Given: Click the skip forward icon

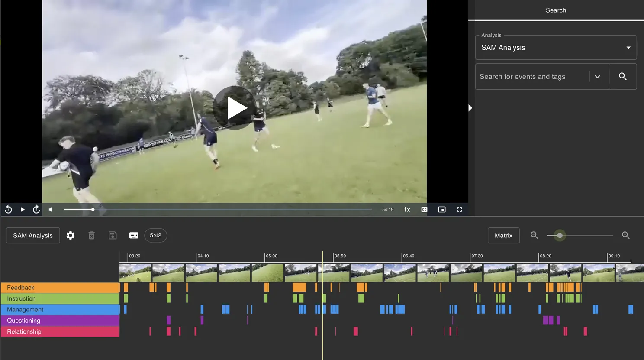Looking at the screenshot, I should coord(36,210).
